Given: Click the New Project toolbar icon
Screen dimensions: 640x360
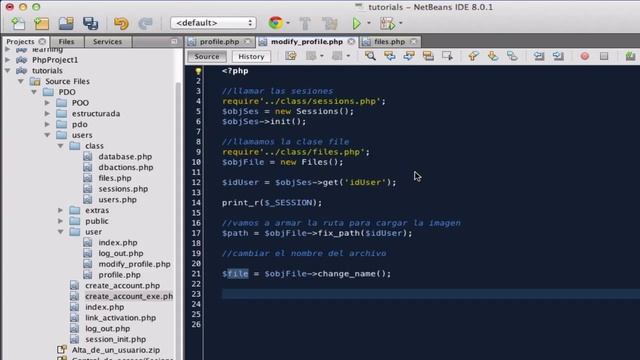Looking at the screenshot, I should 41,23.
